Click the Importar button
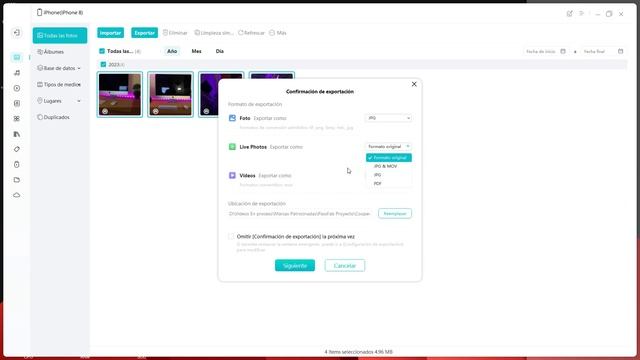The image size is (640, 360). pyautogui.click(x=111, y=33)
